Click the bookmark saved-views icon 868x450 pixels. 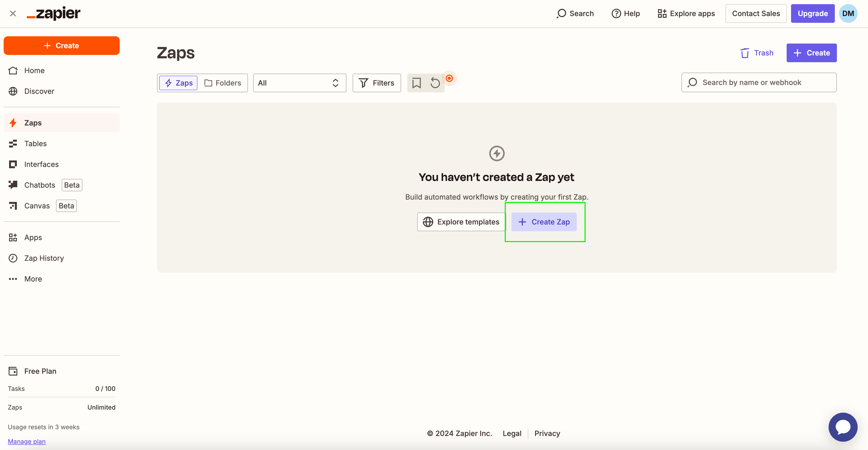(416, 83)
